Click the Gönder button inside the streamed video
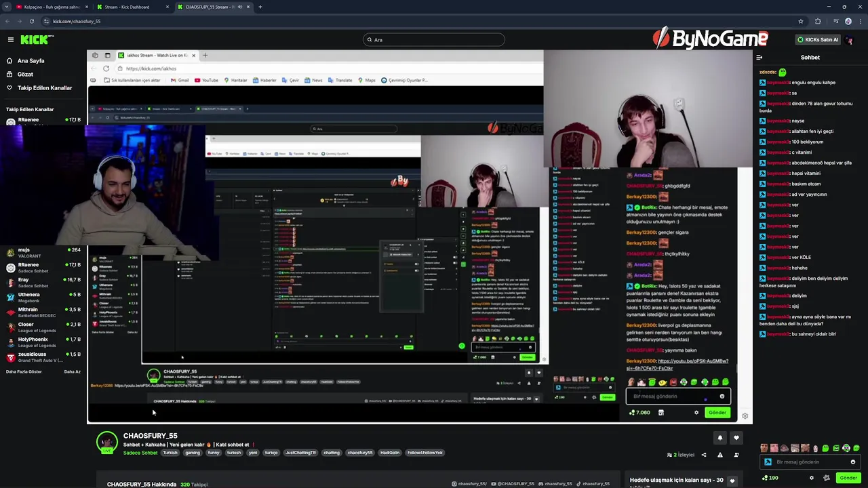This screenshot has height=488, width=868. (717, 413)
